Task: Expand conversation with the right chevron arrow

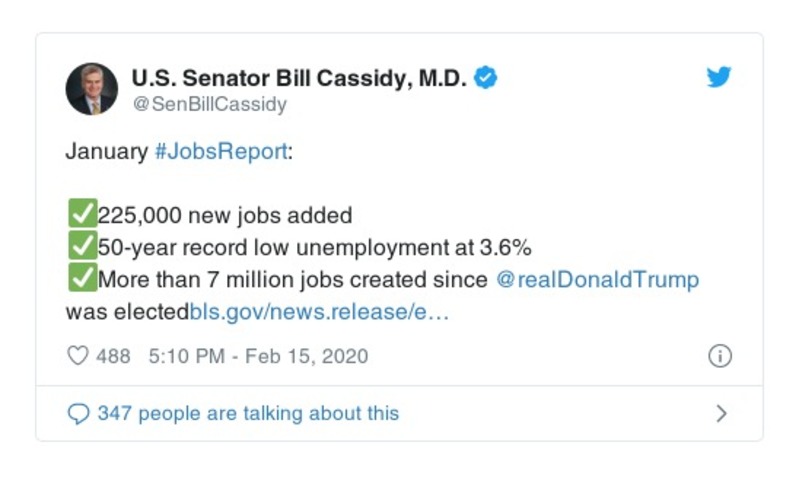Action: [x=721, y=414]
